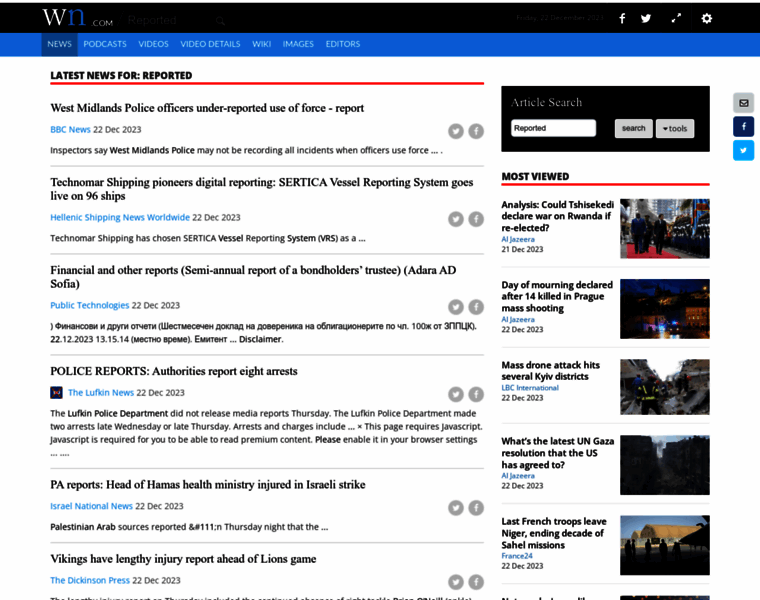
Task: Click the Gaza resolution story thumbnail
Action: (x=665, y=465)
